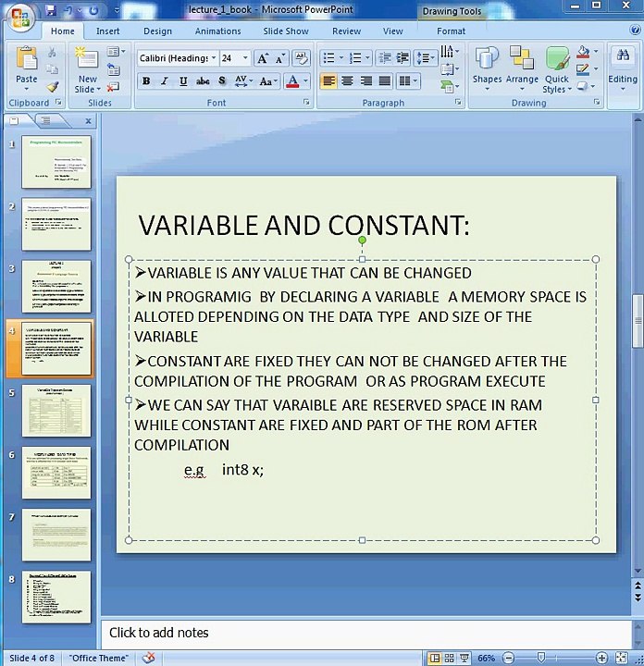This screenshot has width=644, height=666.
Task: Open the font size dropdown
Action: (245, 58)
